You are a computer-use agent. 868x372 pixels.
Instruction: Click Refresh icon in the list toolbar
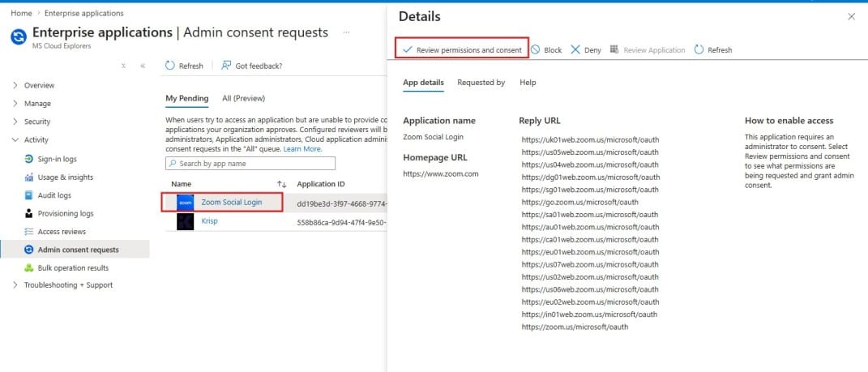[170, 66]
